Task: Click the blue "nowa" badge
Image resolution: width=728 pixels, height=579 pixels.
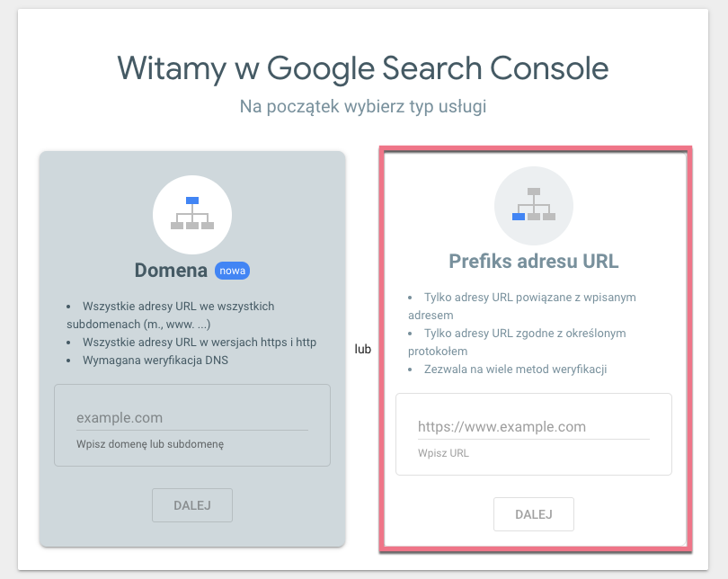Action: (x=232, y=271)
